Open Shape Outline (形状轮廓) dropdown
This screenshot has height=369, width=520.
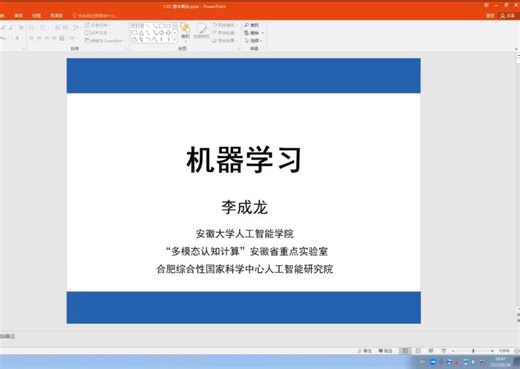225,33
